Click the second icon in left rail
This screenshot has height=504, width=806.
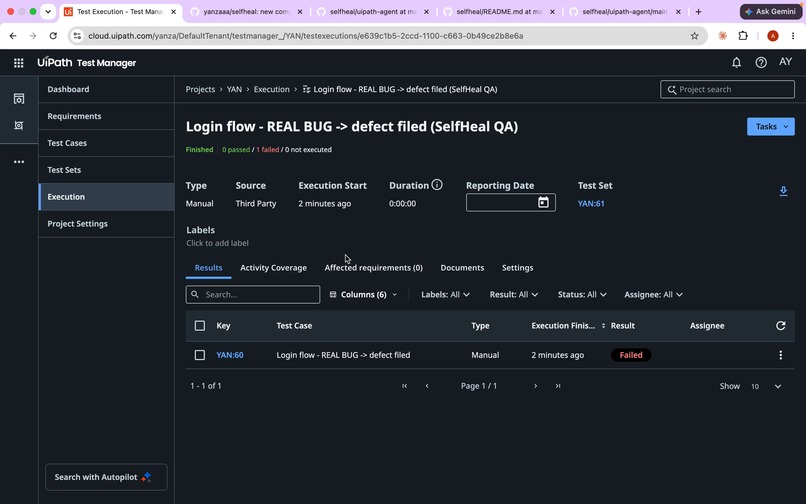(19, 125)
